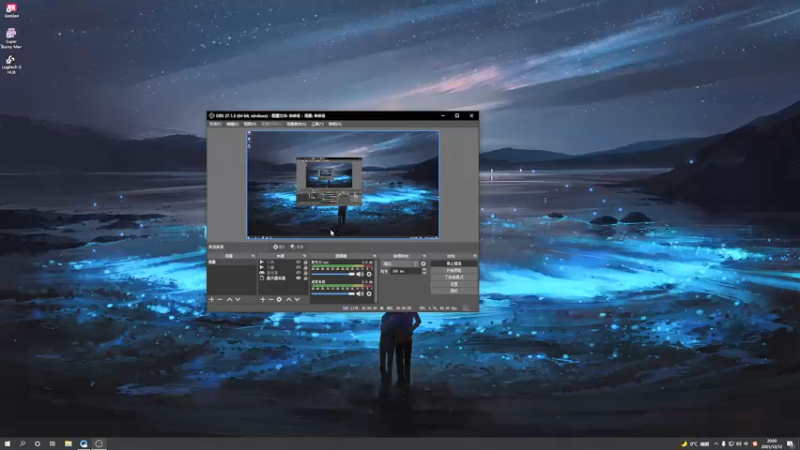800x450 pixels.
Task: Move the source up in the Sources dock
Action: point(289,299)
